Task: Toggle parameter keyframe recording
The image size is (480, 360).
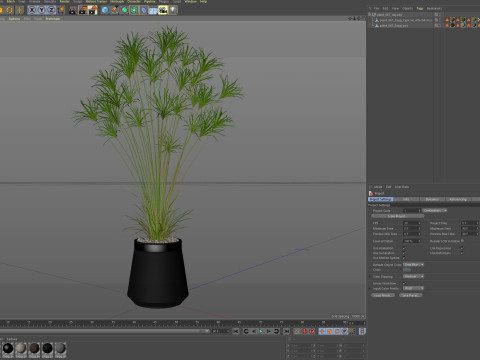Action: click(x=344, y=331)
